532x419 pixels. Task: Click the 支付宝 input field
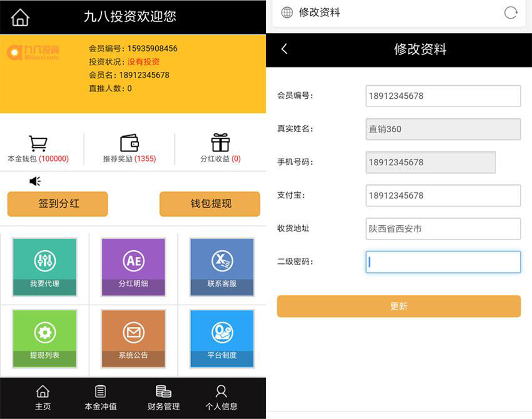pos(443,196)
